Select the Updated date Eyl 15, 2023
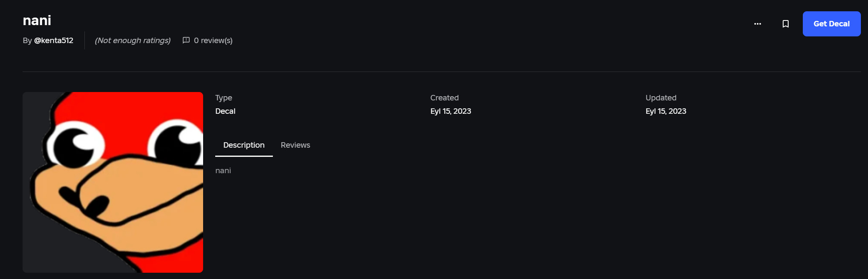This screenshot has width=868, height=279. pyautogui.click(x=666, y=111)
